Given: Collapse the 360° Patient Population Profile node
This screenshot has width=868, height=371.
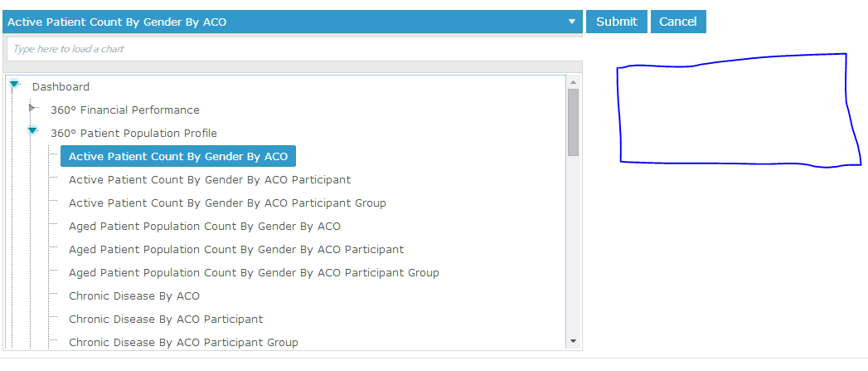Looking at the screenshot, I should (32, 131).
